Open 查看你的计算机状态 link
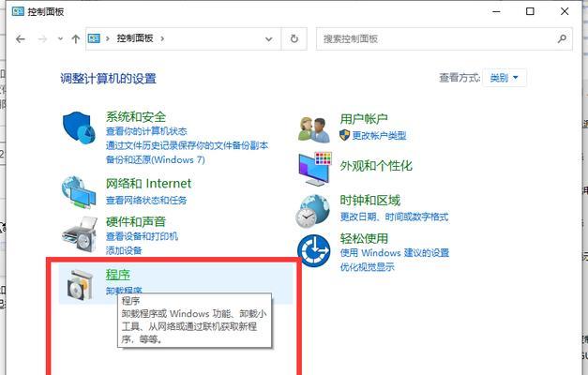Screen dimensions: 588x375 146,131
